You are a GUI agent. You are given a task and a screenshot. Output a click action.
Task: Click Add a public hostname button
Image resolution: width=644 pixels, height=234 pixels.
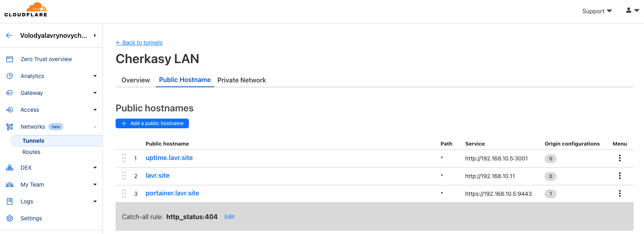pos(152,123)
